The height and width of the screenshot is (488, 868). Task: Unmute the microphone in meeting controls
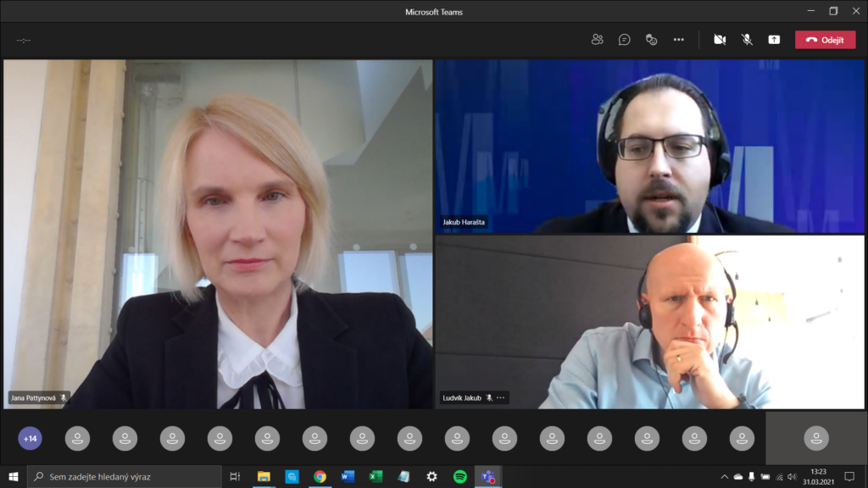747,40
